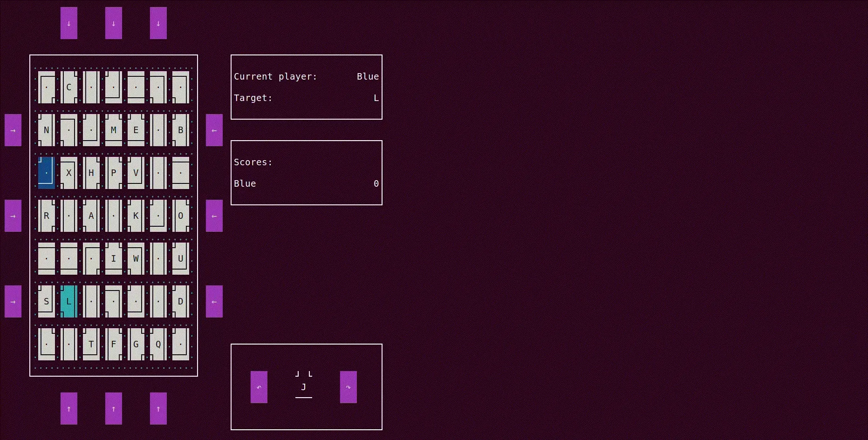Screen dimensions: 868x440
Task: Rotate the spare J tile counterclockwise
Action: click(x=259, y=387)
